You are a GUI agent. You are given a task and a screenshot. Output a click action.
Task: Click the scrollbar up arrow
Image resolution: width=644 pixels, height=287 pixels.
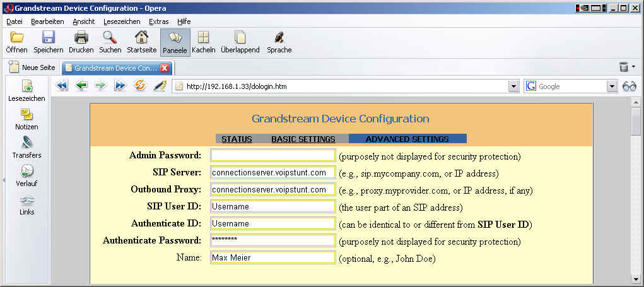pyautogui.click(x=636, y=103)
